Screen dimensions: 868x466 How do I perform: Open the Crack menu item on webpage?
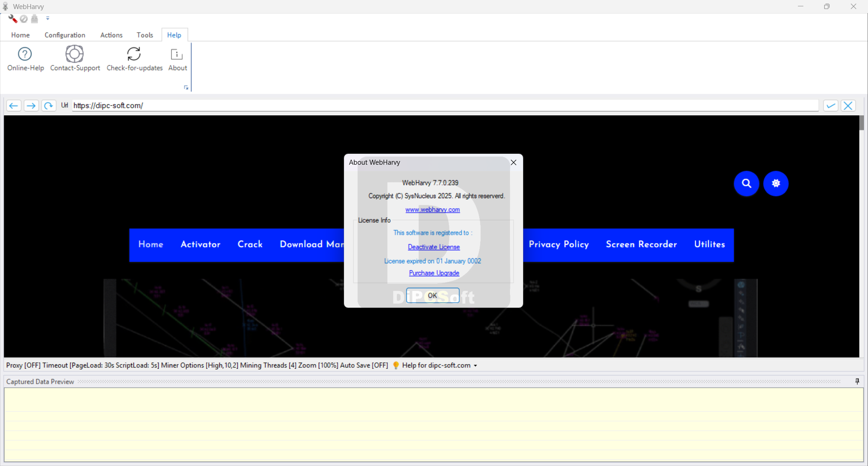(250, 244)
